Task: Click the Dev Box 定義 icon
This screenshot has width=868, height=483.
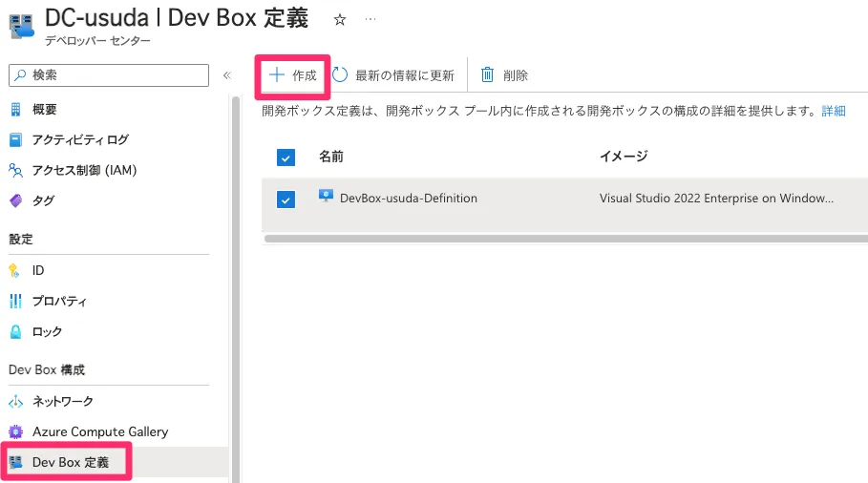Action: point(16,462)
